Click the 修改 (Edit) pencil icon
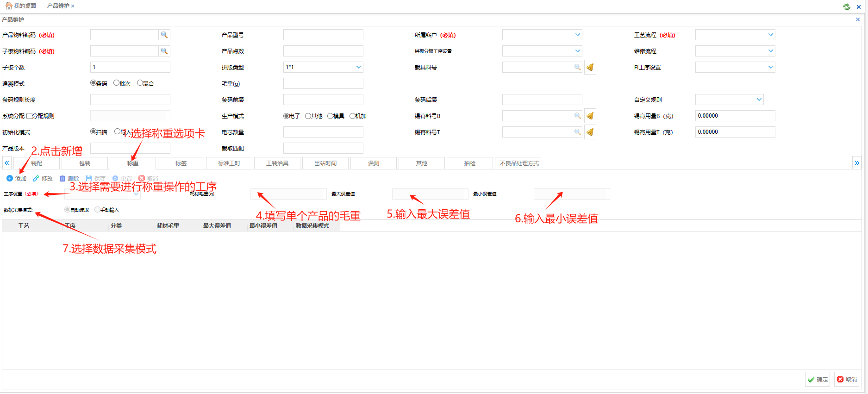Viewport: 868px width, 394px height. (36, 178)
